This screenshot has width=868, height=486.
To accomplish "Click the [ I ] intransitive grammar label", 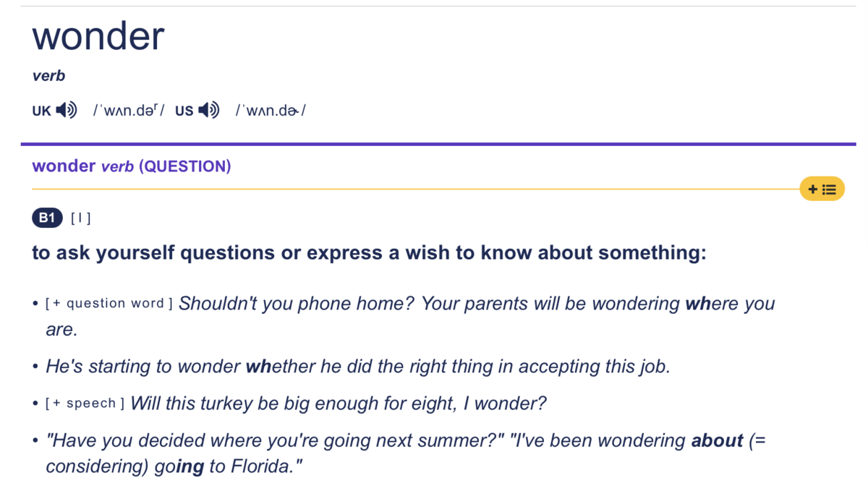I will click(81, 218).
